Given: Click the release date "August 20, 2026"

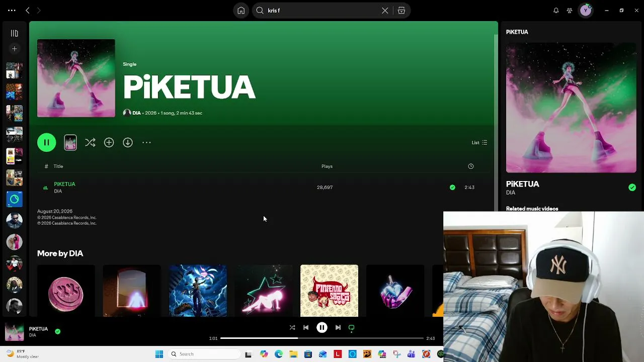Looking at the screenshot, I should pyautogui.click(x=55, y=212).
